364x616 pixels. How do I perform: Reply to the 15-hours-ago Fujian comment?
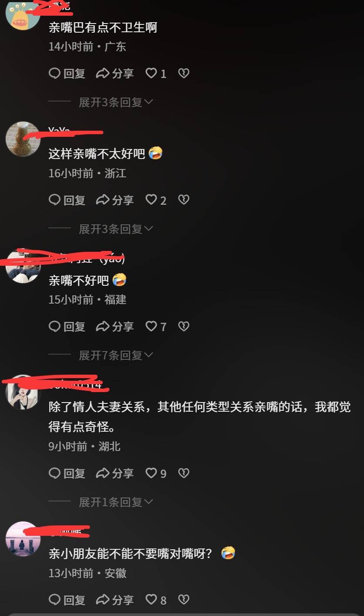click(x=67, y=327)
